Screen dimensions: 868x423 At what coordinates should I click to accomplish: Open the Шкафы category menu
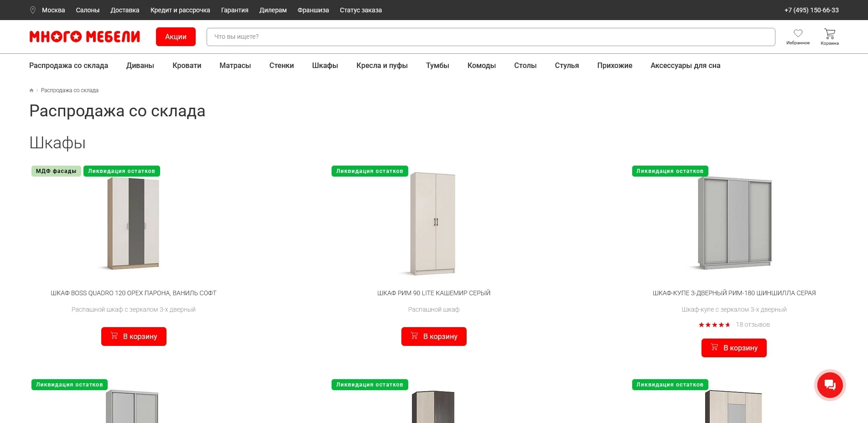(x=325, y=66)
